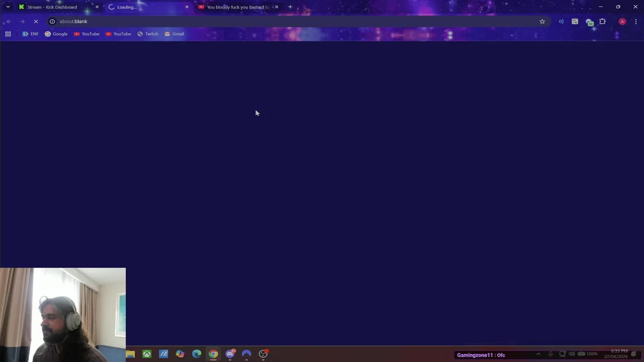Open Copilot from the taskbar

tap(180, 354)
